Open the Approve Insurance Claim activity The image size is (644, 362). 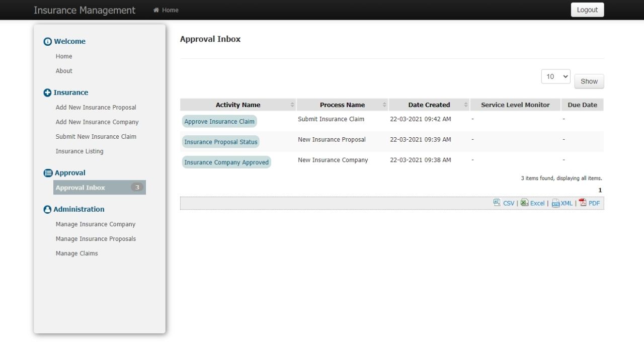pos(219,121)
